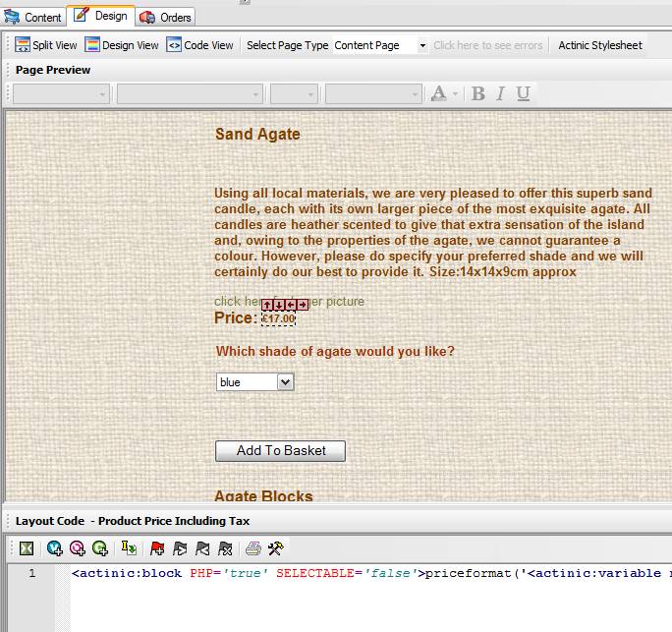Switch to the Content tab
Screen dimensions: 672x632
coord(33,17)
